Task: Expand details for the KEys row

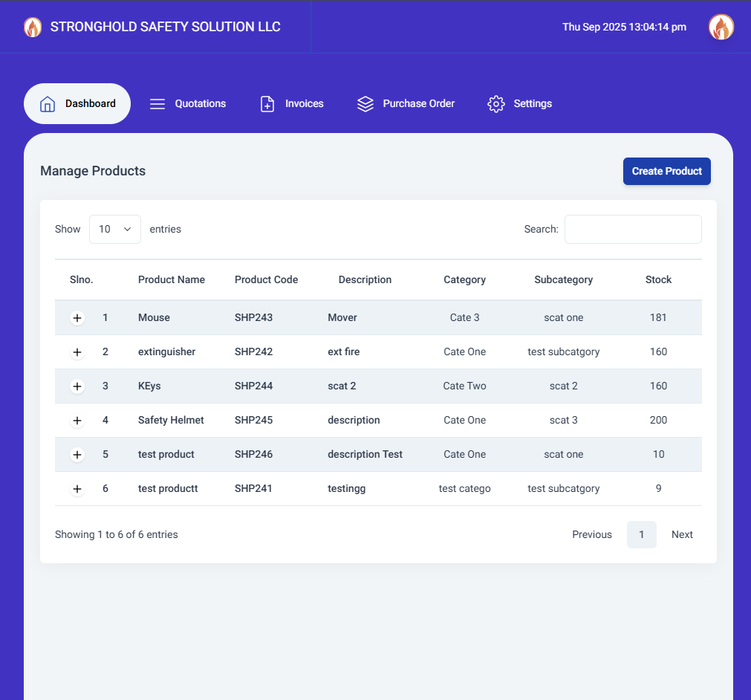Action: (x=77, y=386)
